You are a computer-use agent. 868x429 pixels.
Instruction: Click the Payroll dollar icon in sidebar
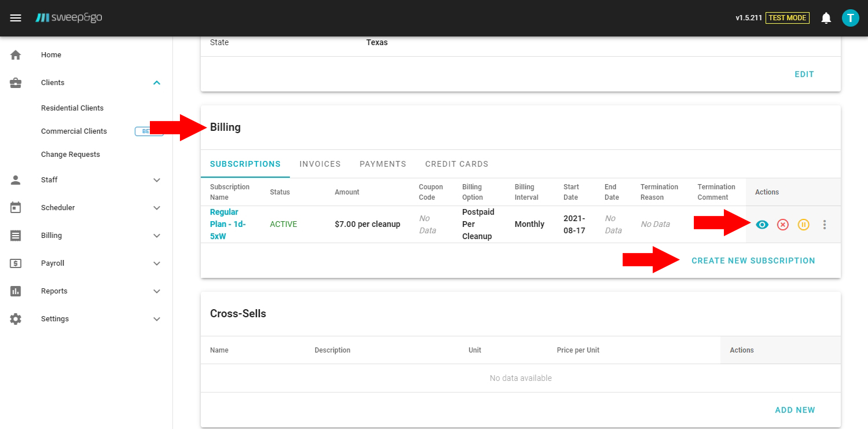tap(15, 263)
